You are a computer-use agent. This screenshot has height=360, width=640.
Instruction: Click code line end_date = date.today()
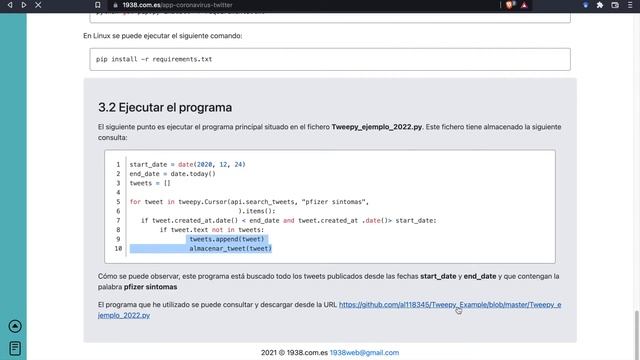click(172, 174)
